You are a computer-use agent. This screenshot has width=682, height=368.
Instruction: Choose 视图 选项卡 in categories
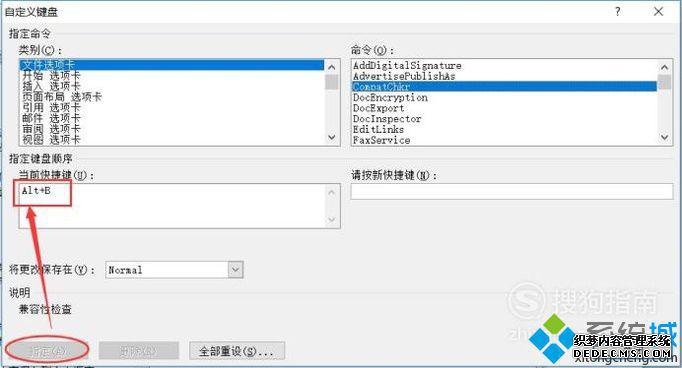pyautogui.click(x=51, y=140)
